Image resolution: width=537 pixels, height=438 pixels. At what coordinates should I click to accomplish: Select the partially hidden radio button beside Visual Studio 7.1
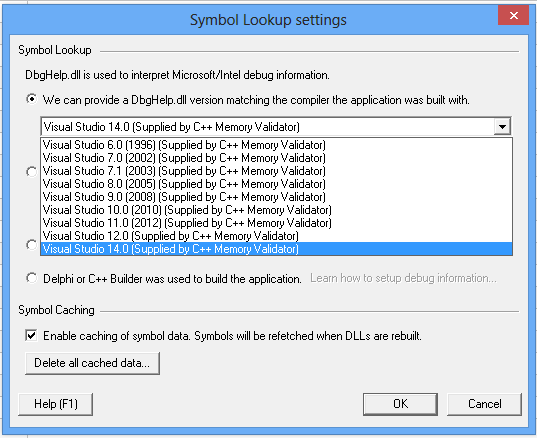[31, 171]
